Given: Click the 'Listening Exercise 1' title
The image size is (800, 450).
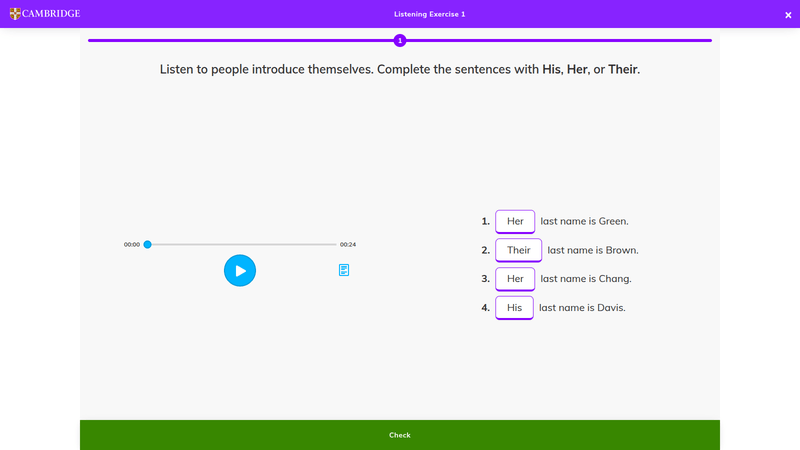Looking at the screenshot, I should coord(430,14).
